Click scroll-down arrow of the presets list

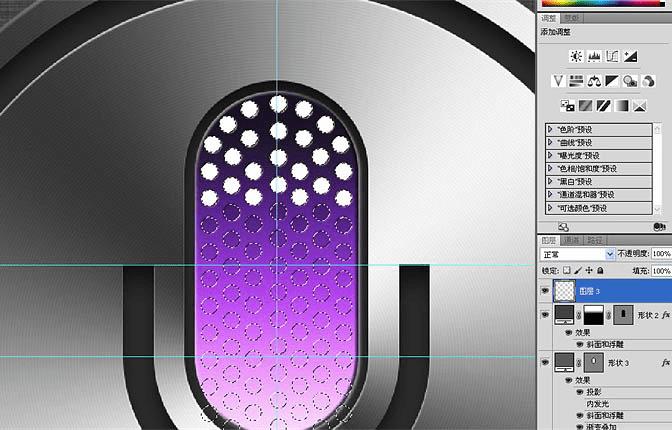point(658,209)
